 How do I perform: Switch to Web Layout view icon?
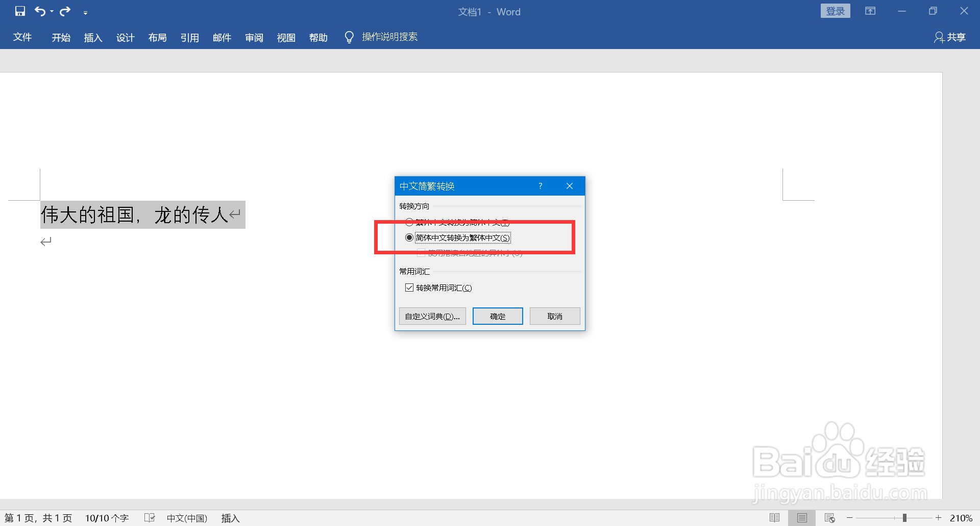[x=829, y=518]
